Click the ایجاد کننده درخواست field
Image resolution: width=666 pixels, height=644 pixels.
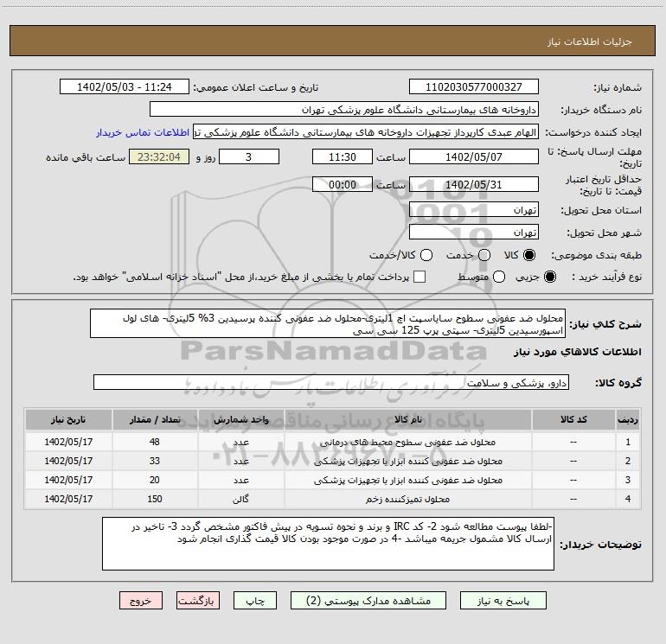coord(366,132)
